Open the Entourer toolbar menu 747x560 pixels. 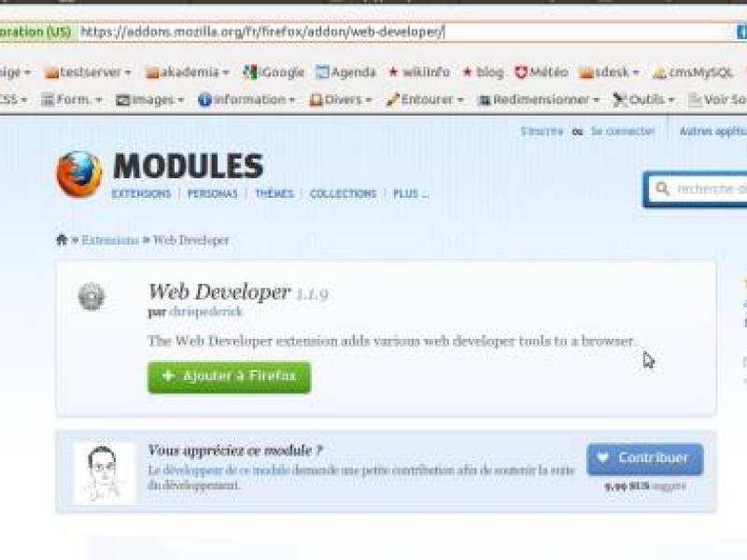pos(425,100)
